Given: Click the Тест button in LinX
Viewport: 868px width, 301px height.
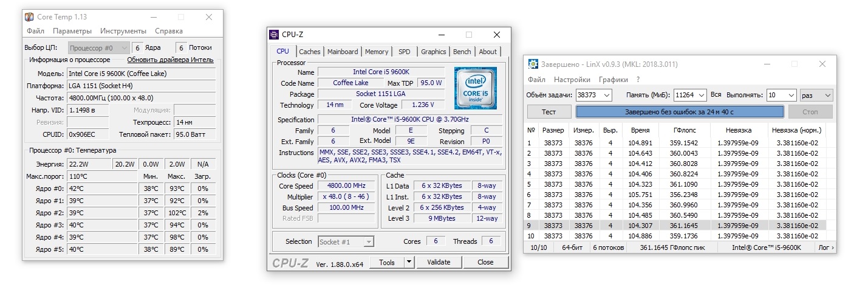Looking at the screenshot, I should 549,112.
